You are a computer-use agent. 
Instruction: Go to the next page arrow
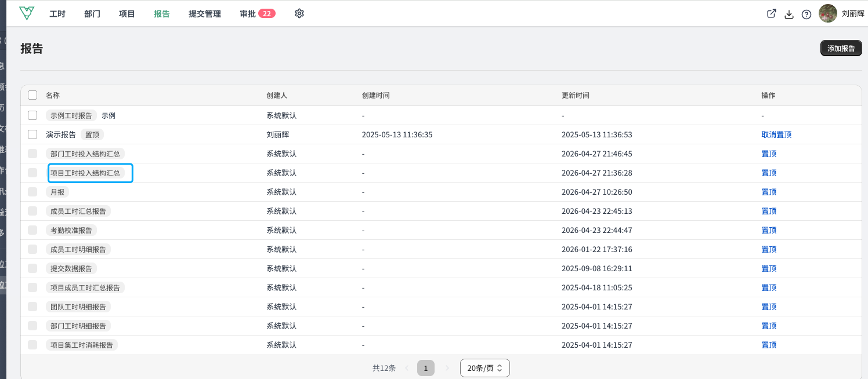pos(447,368)
